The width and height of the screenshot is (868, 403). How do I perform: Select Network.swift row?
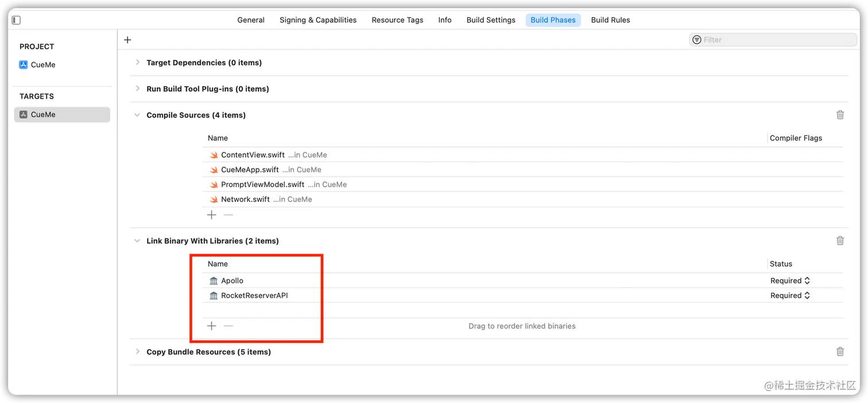(x=524, y=200)
